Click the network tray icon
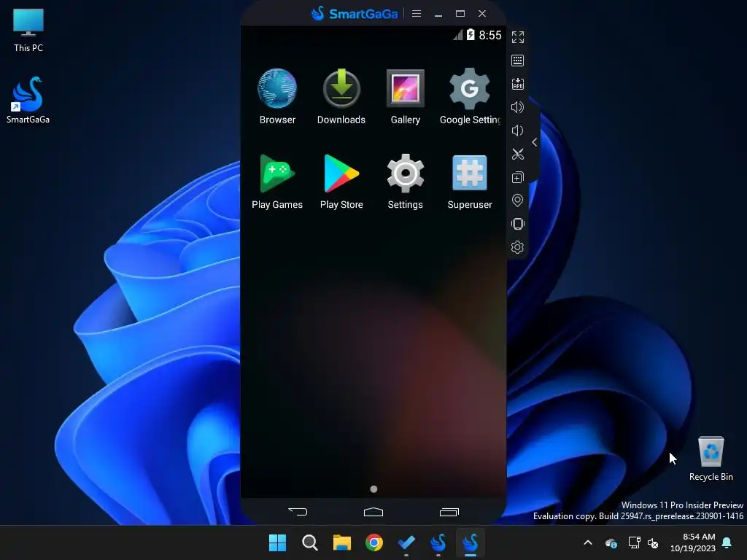The image size is (747, 560). point(634,542)
